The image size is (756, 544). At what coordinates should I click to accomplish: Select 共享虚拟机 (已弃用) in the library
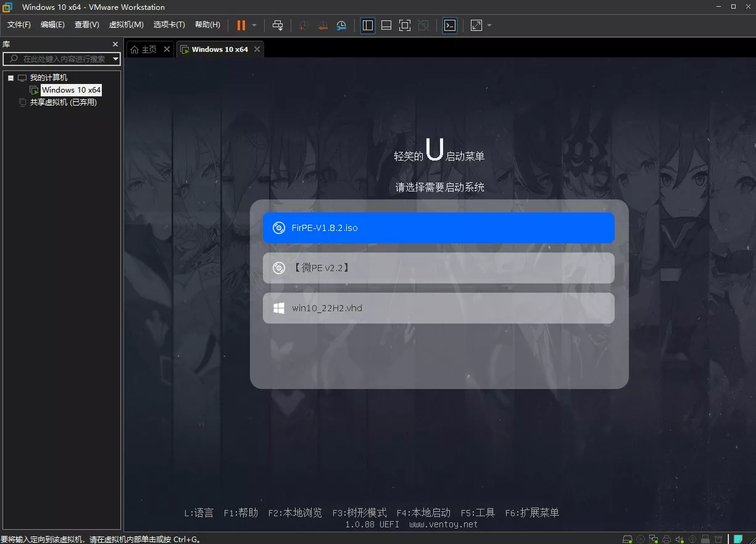point(64,103)
